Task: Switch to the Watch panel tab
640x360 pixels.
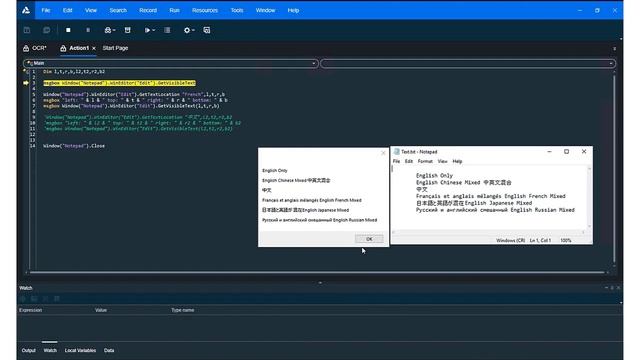Action: click(x=50, y=350)
